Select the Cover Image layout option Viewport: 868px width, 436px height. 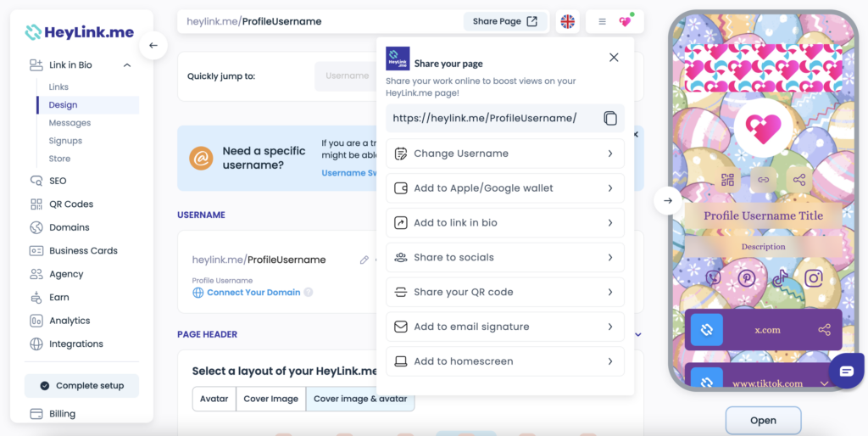(x=270, y=399)
